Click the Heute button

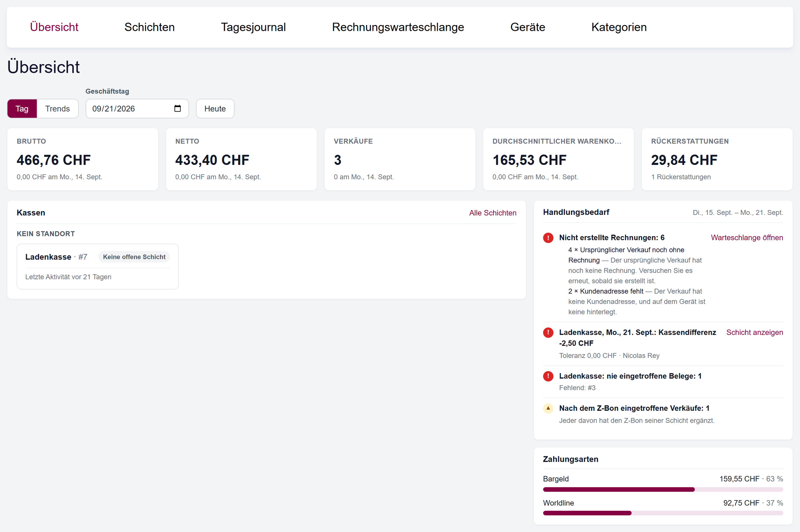tap(215, 109)
